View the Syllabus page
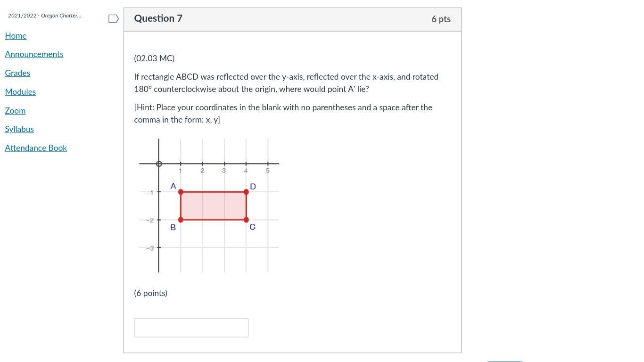Viewport: 644px width, 362px height. click(19, 129)
